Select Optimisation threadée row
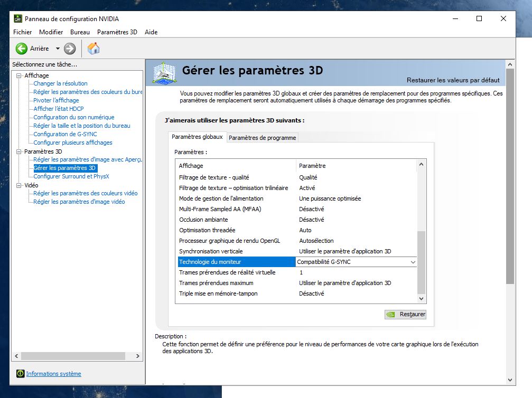Viewport: 532px width, 398px height. 297,230
